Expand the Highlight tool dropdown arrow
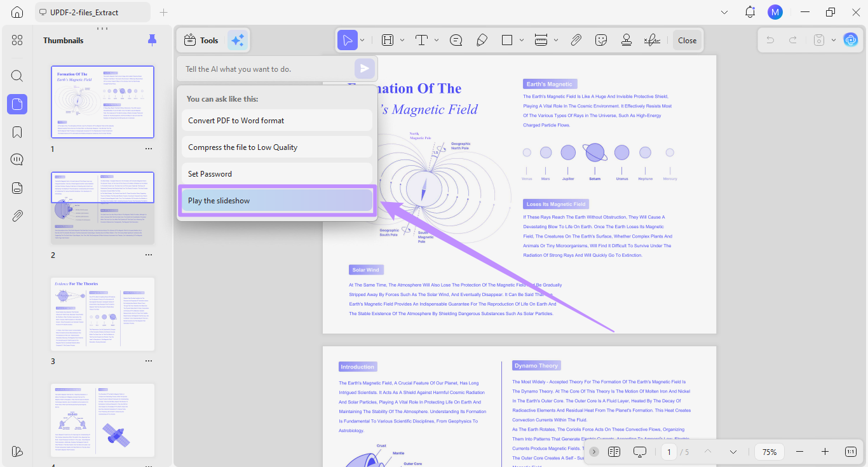 tap(402, 40)
